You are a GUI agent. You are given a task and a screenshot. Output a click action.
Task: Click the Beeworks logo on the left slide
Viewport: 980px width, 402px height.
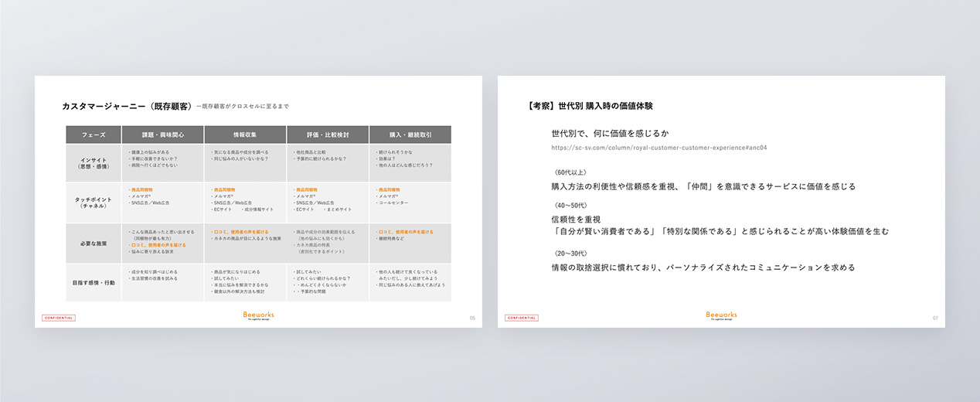point(258,315)
